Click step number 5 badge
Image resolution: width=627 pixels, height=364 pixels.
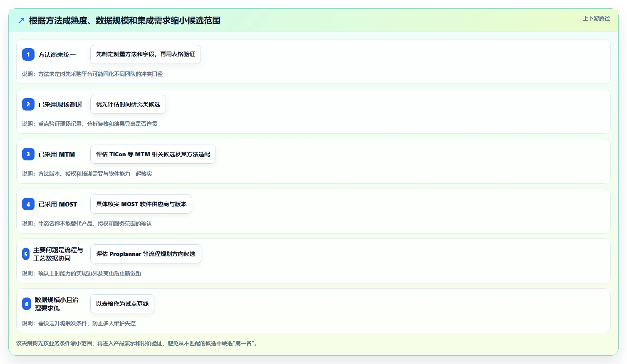coord(26,254)
